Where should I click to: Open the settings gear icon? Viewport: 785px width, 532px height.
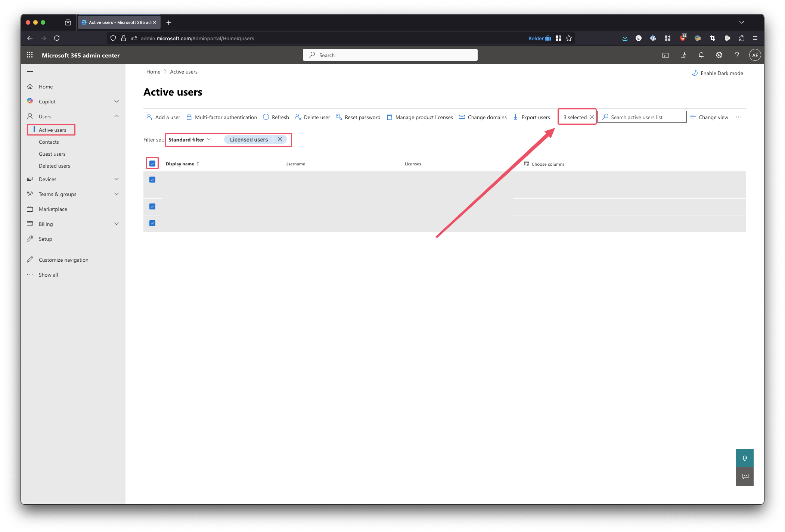pos(719,55)
